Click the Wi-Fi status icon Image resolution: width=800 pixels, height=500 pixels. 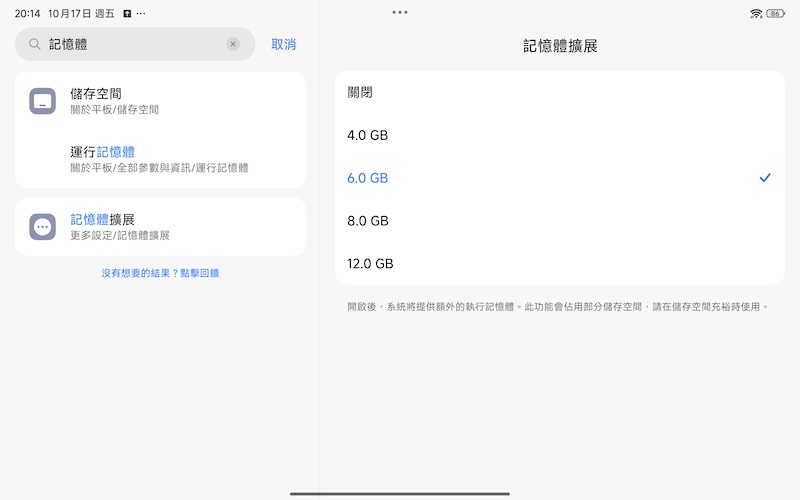tap(756, 13)
